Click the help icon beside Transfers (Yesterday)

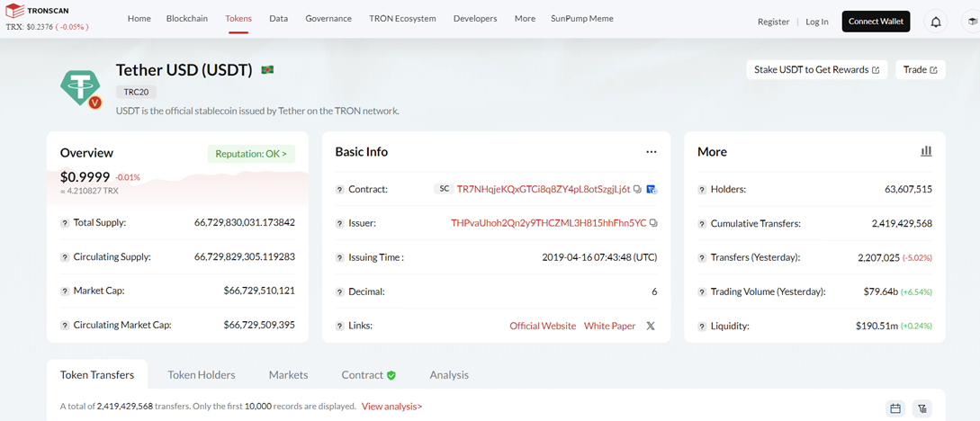702,257
